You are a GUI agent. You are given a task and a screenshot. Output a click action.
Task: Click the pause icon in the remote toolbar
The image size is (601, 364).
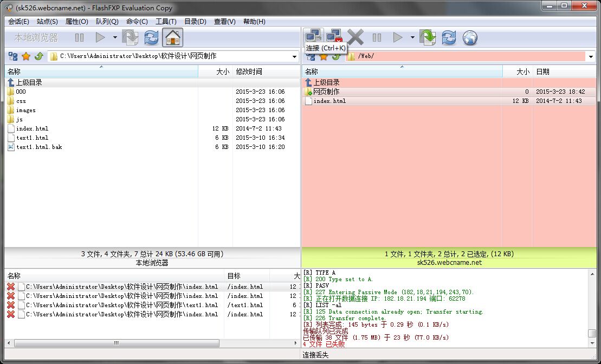pyautogui.click(x=377, y=37)
